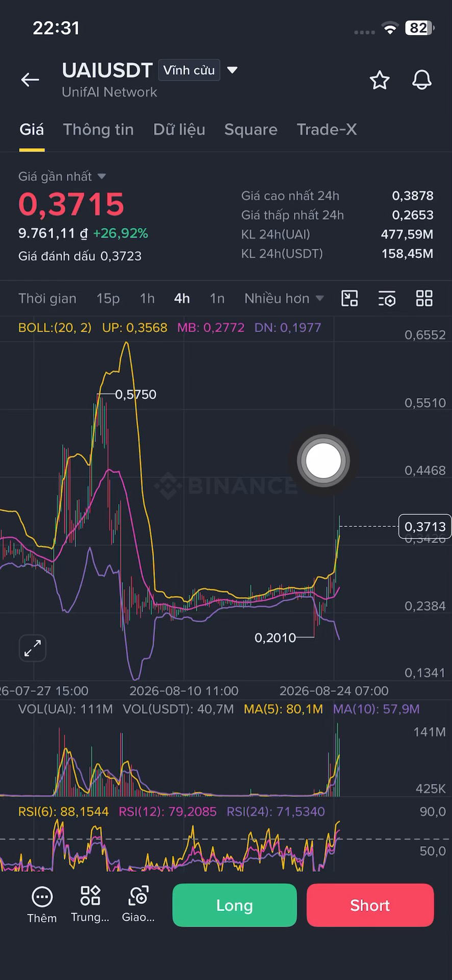452x980 pixels.
Task: Tap the 0,5750 high marker on chart
Action: click(x=136, y=395)
